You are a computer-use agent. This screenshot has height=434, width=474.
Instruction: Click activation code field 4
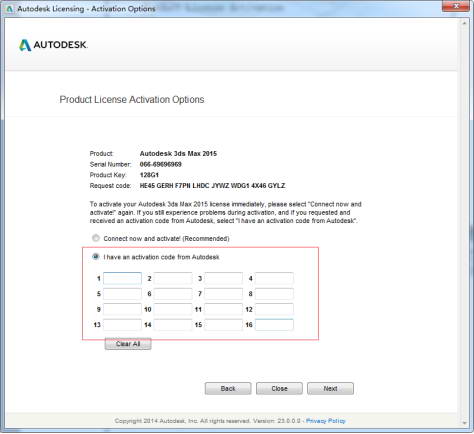point(274,278)
